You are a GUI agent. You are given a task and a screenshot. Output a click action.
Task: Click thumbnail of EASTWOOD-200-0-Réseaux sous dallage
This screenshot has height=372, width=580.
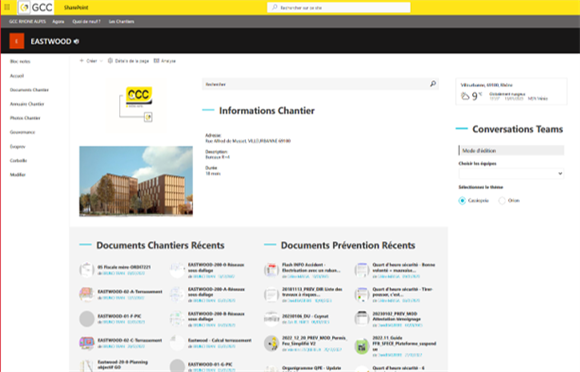(x=177, y=270)
